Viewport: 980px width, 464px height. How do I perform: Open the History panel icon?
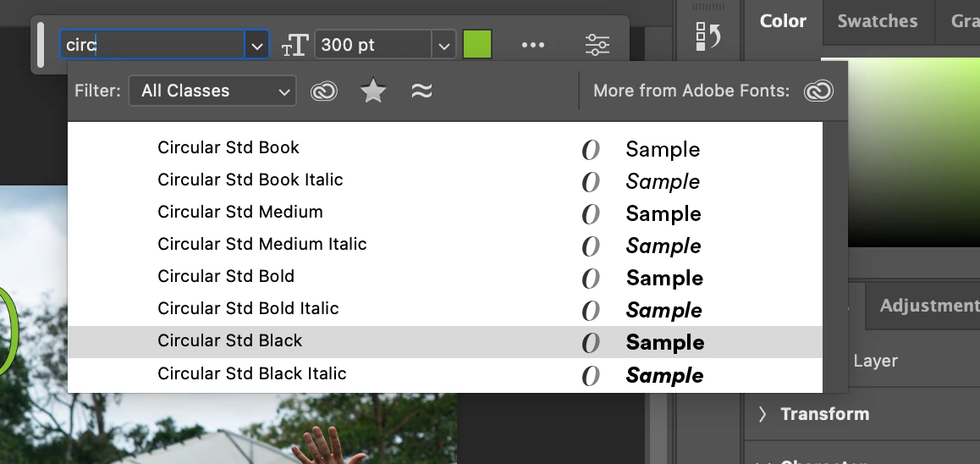(708, 36)
